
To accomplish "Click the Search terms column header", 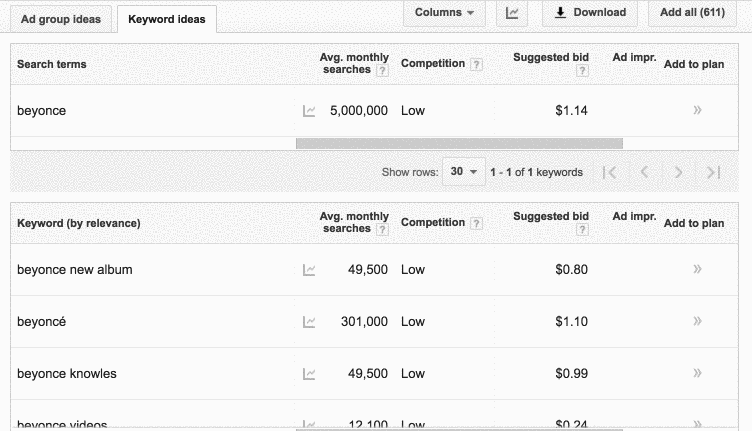I will point(52,64).
